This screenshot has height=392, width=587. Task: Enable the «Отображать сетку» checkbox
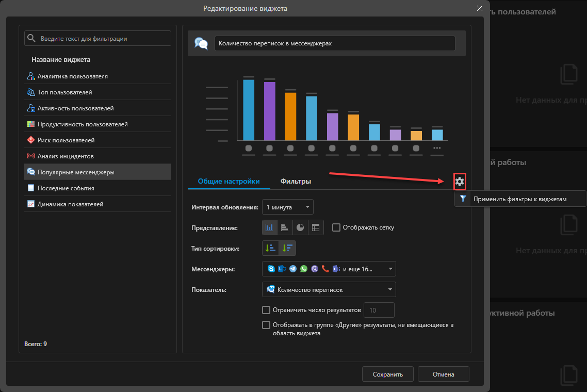coord(336,227)
